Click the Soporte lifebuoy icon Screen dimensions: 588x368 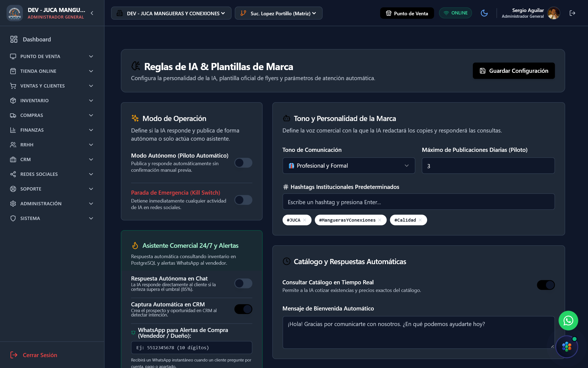pos(13,189)
